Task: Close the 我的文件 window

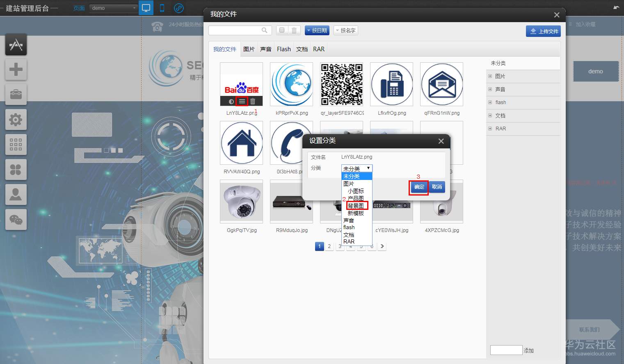Action: (x=557, y=15)
